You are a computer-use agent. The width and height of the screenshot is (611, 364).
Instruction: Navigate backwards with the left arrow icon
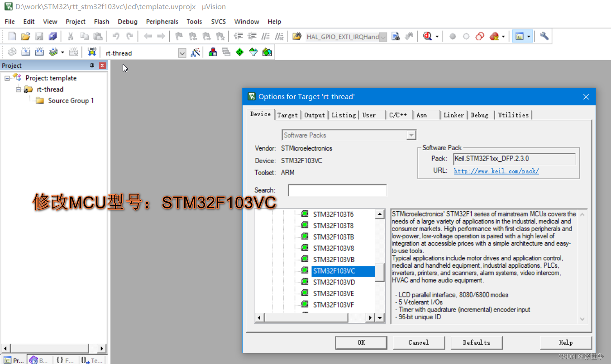click(x=148, y=37)
